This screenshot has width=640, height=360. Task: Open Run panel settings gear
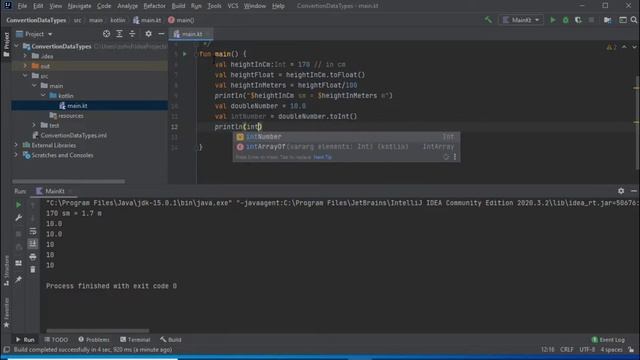coord(621,191)
